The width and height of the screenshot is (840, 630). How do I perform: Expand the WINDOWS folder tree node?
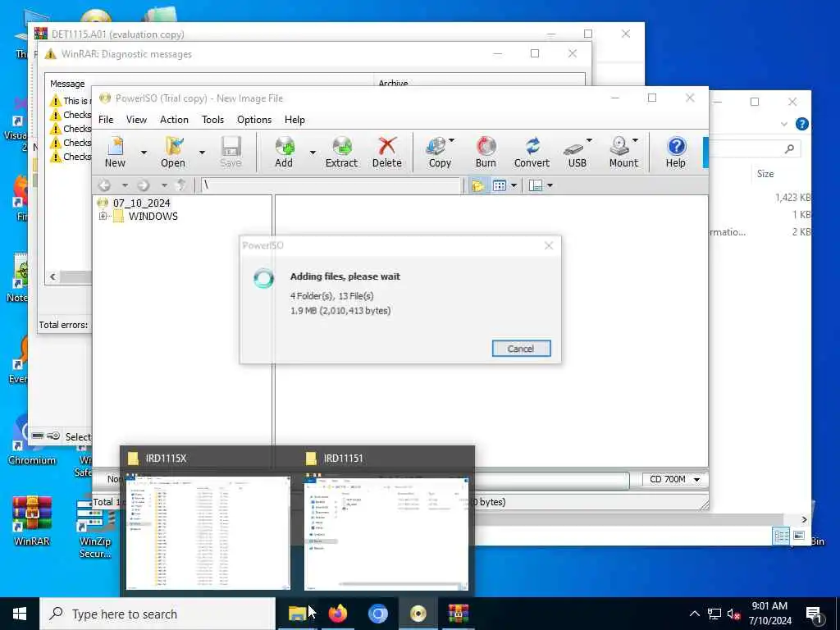click(x=103, y=216)
